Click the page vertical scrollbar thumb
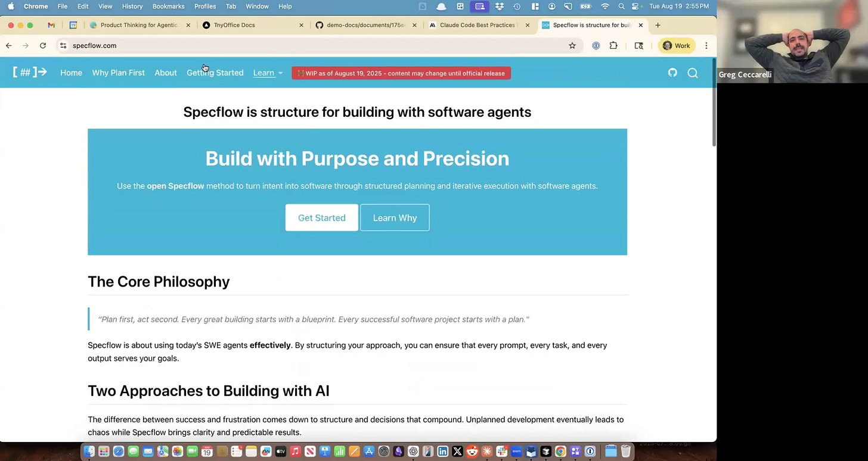 [x=714, y=101]
